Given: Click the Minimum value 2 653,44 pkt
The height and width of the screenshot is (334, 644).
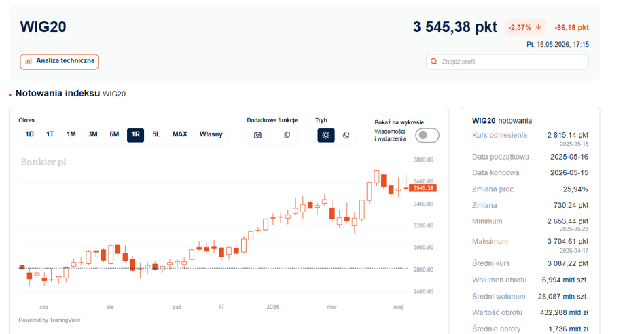Looking at the screenshot, I should 568,221.
